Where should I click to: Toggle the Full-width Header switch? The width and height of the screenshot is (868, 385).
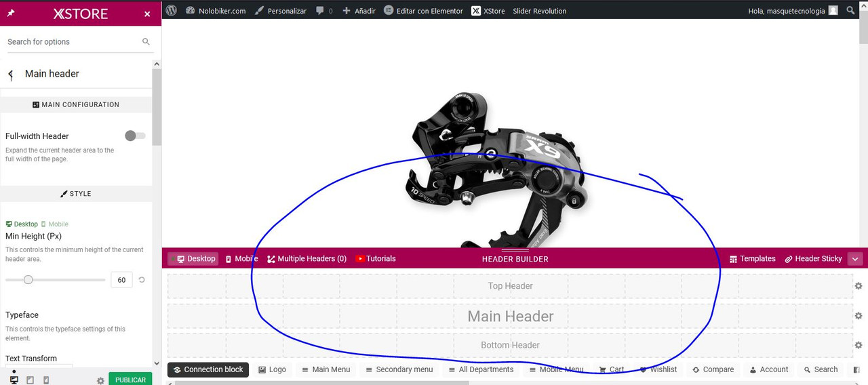[x=135, y=136]
